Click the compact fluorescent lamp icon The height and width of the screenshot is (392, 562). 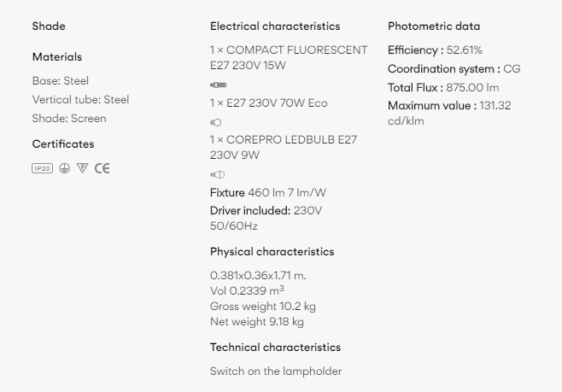(x=218, y=85)
